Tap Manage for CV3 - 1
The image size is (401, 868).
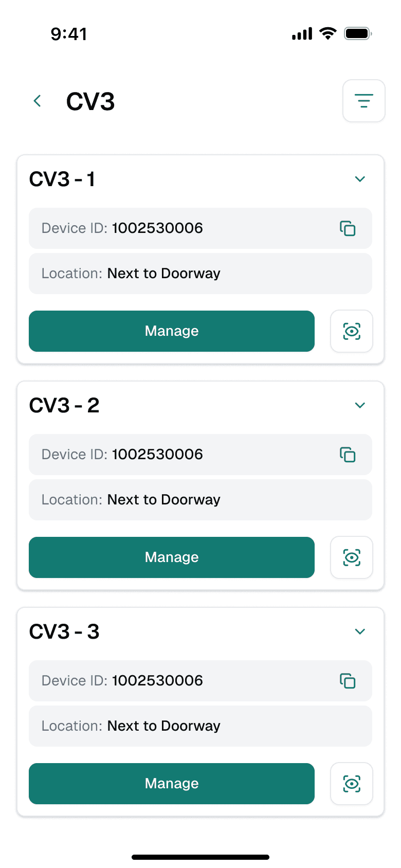tap(172, 331)
